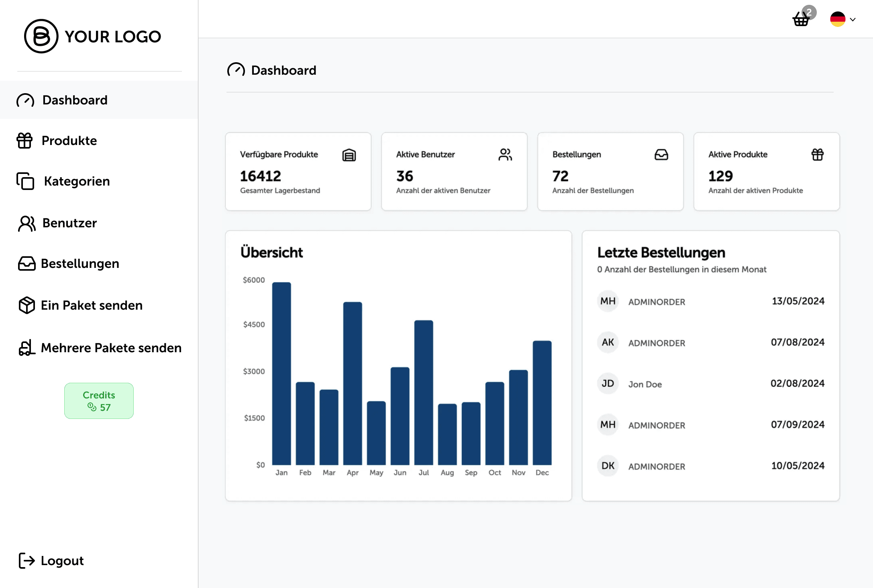This screenshot has width=873, height=588.
Task: Click the green Credits 57 button
Action: (x=99, y=401)
